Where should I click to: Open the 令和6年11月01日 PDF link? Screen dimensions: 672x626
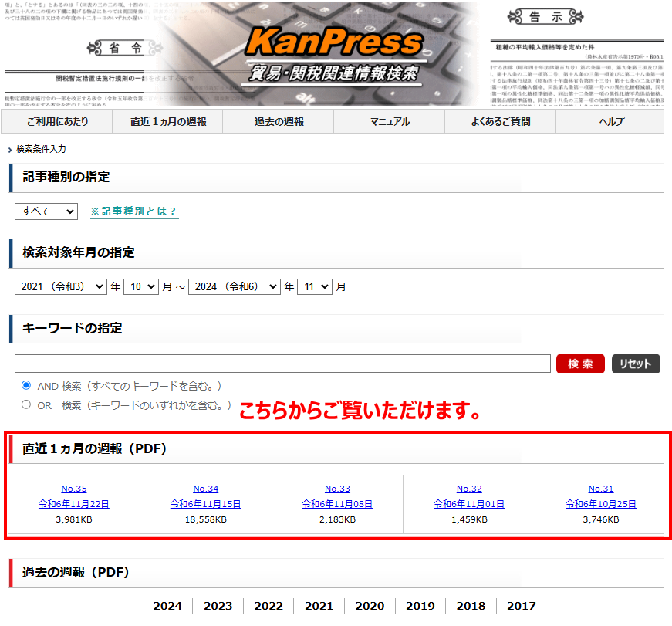(x=469, y=504)
